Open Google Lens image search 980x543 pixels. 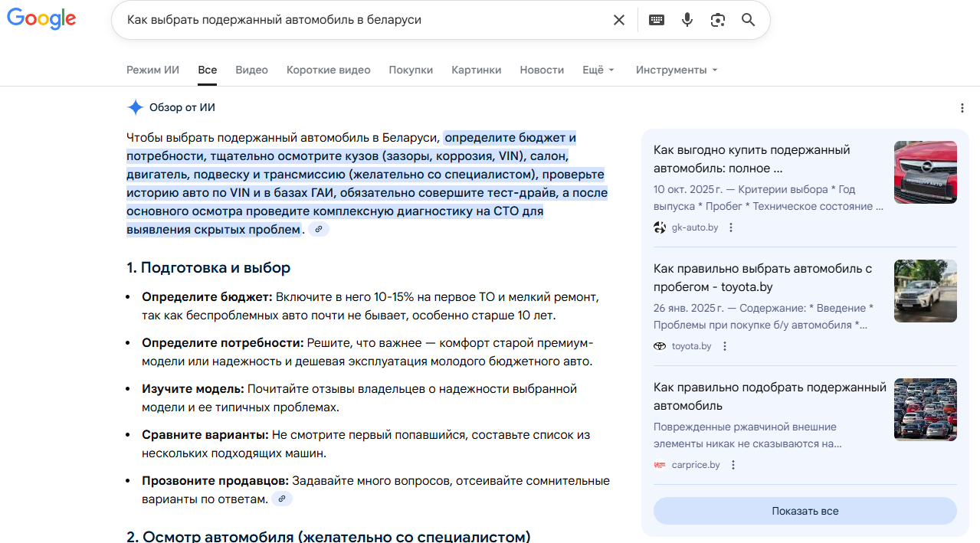point(718,20)
